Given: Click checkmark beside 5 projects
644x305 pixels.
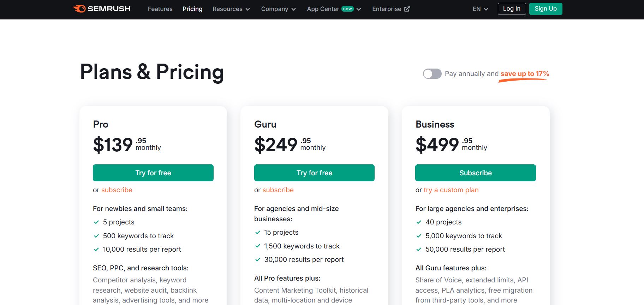Looking at the screenshot, I should 96,222.
